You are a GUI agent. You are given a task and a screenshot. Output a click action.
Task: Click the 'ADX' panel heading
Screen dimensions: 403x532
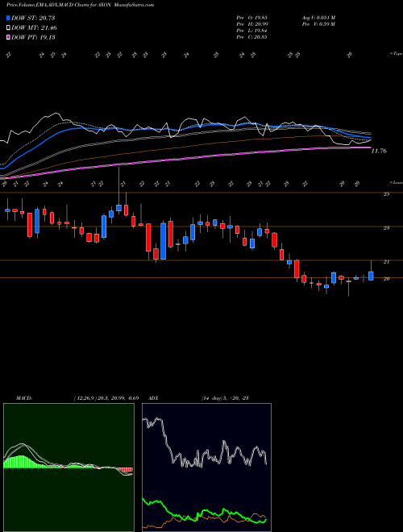[154, 398]
